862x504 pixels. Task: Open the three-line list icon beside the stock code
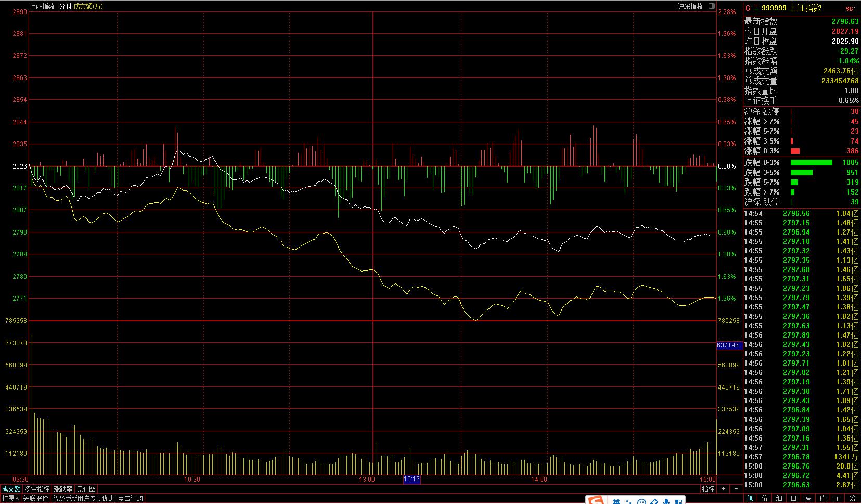(x=756, y=8)
